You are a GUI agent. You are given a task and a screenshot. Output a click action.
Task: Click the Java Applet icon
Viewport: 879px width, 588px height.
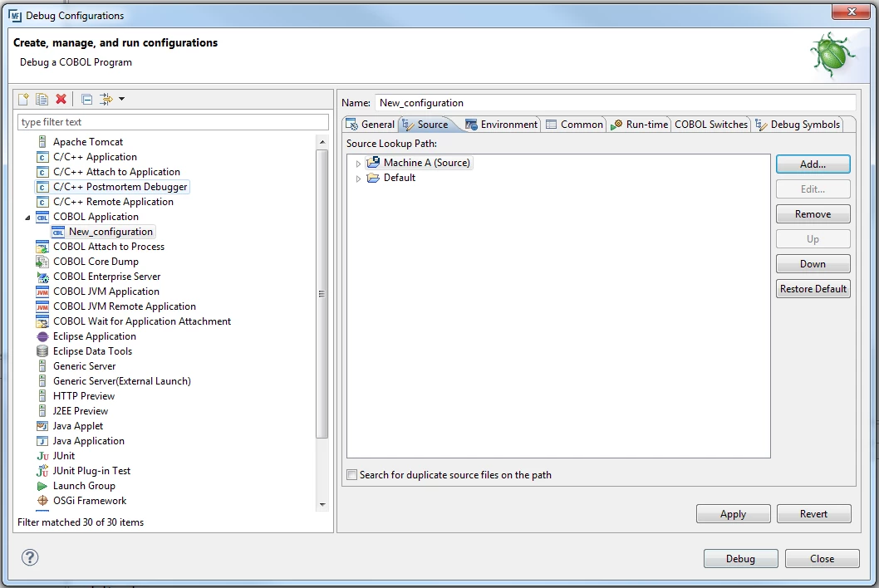coord(42,426)
